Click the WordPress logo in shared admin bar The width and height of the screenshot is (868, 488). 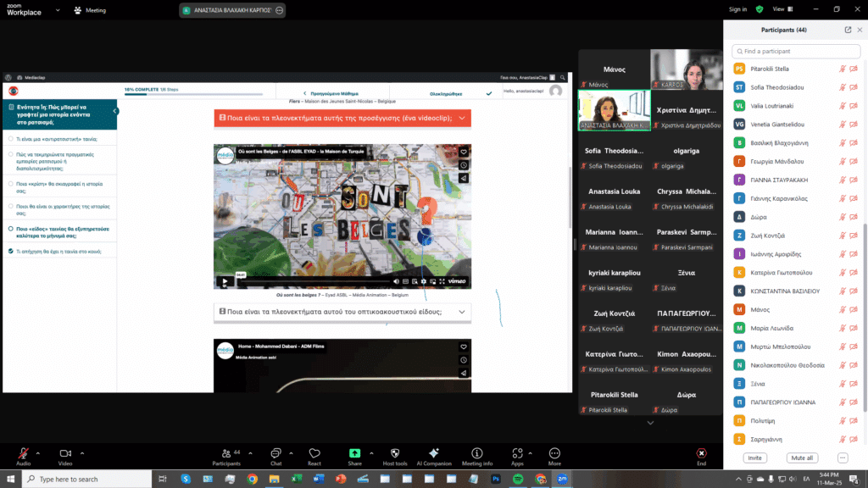click(x=8, y=77)
